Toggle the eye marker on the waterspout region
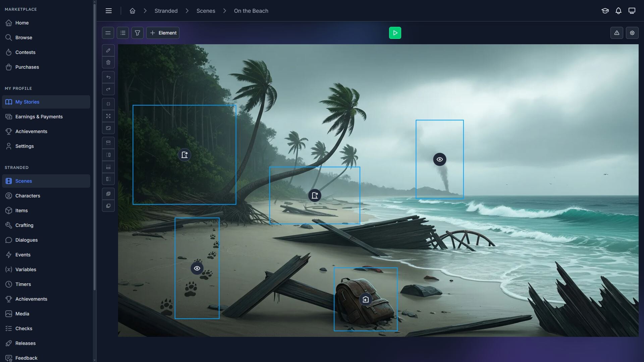The width and height of the screenshot is (644, 362). point(440,159)
